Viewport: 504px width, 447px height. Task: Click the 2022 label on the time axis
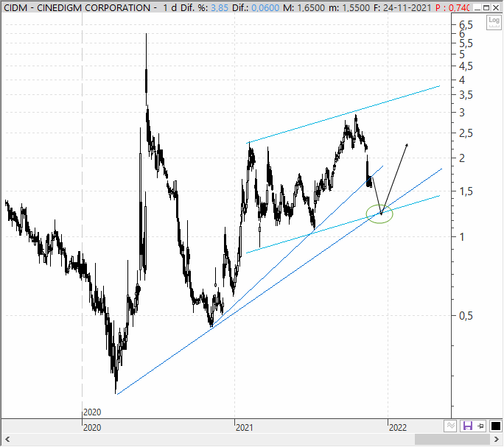point(398,428)
